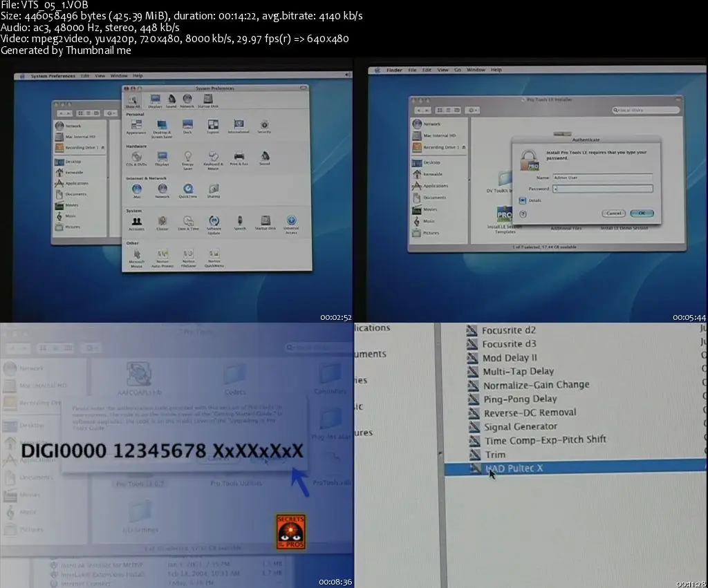Open Action gear dropdown in Finder window behind System Preferences

click(110, 113)
